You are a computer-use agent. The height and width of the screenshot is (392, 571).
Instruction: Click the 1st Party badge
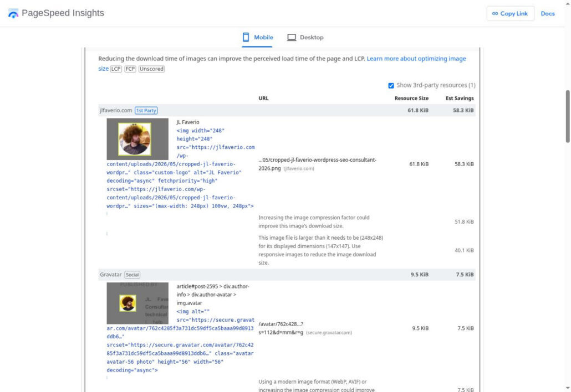tap(146, 111)
